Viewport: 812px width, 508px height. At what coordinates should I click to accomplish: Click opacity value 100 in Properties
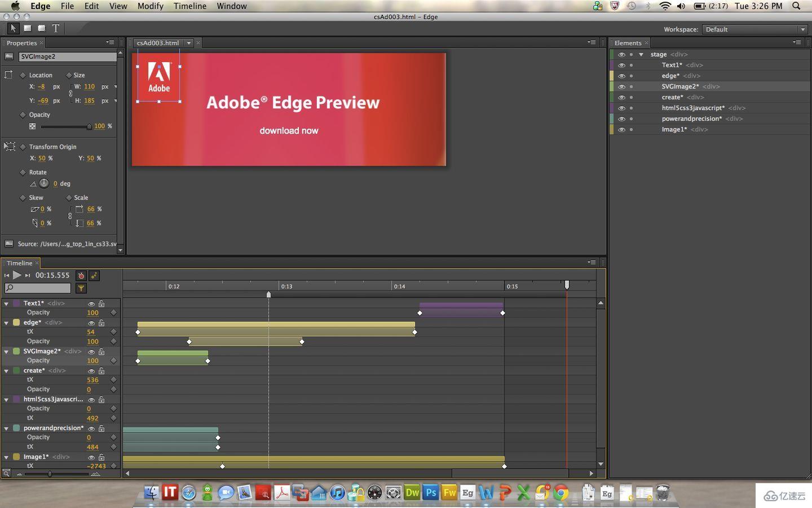click(x=99, y=126)
